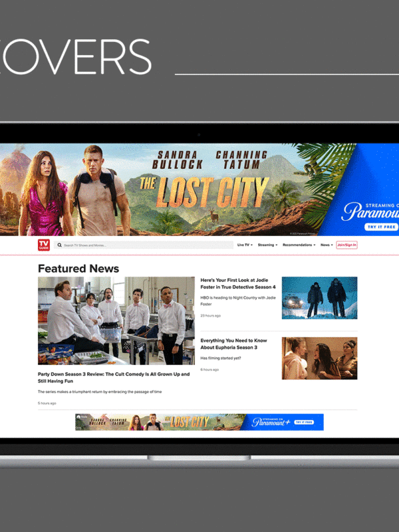The width and height of the screenshot is (399, 532).
Task: Open the Live TV dropdown menu
Action: [245, 245]
